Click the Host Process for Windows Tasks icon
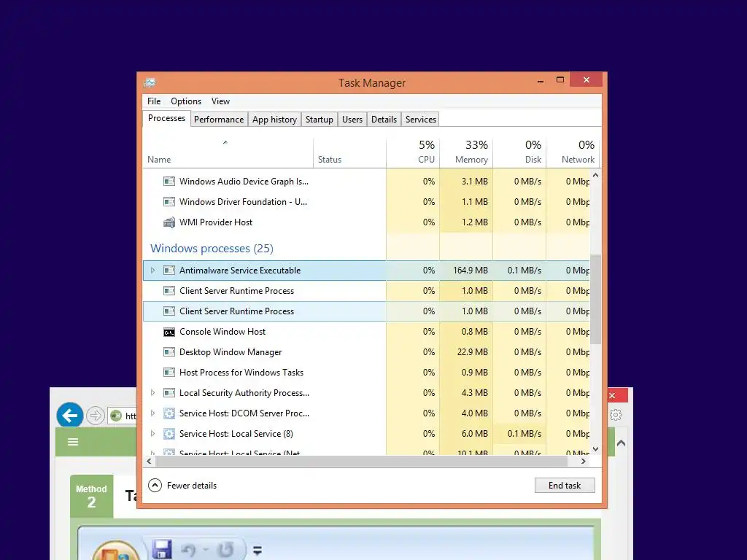Image resolution: width=747 pixels, height=560 pixels. pos(169,373)
